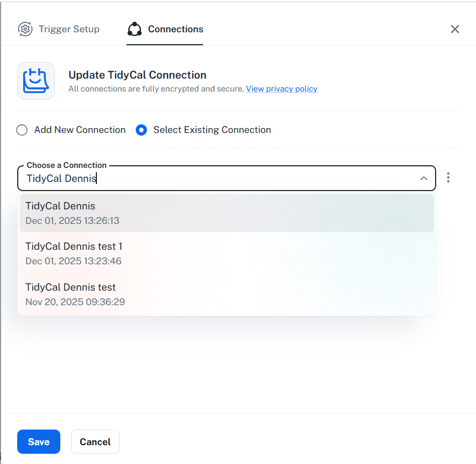Switch to the Connections tab
The height and width of the screenshot is (464, 476).
(165, 29)
